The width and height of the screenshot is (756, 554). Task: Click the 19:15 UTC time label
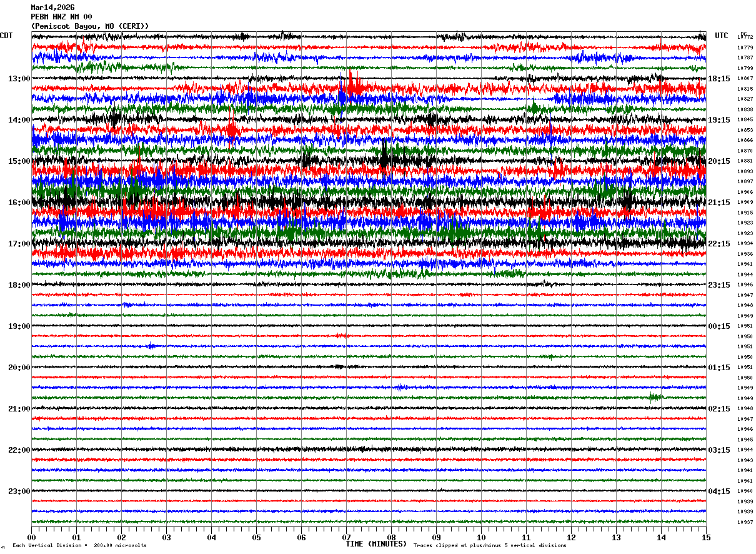point(719,120)
